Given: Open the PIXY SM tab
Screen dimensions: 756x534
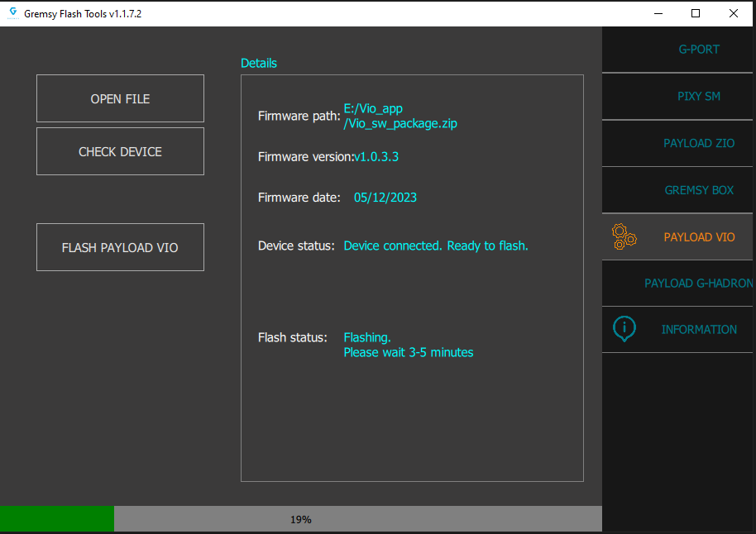Looking at the screenshot, I should [x=698, y=96].
